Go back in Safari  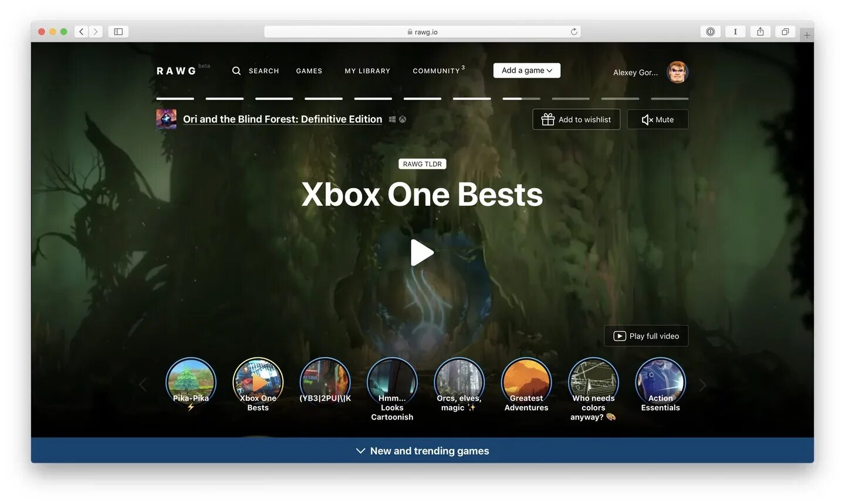pyautogui.click(x=82, y=32)
